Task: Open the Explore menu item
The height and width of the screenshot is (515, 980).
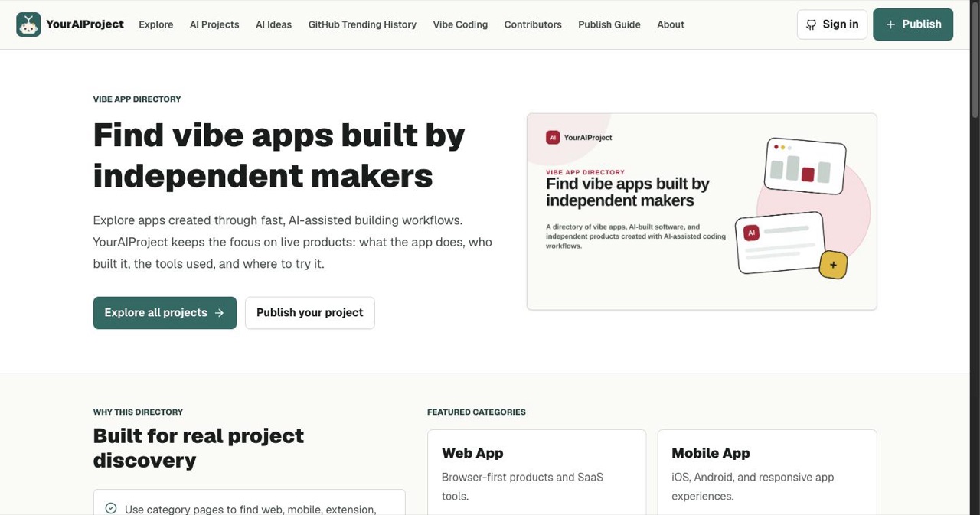Action: [x=156, y=24]
